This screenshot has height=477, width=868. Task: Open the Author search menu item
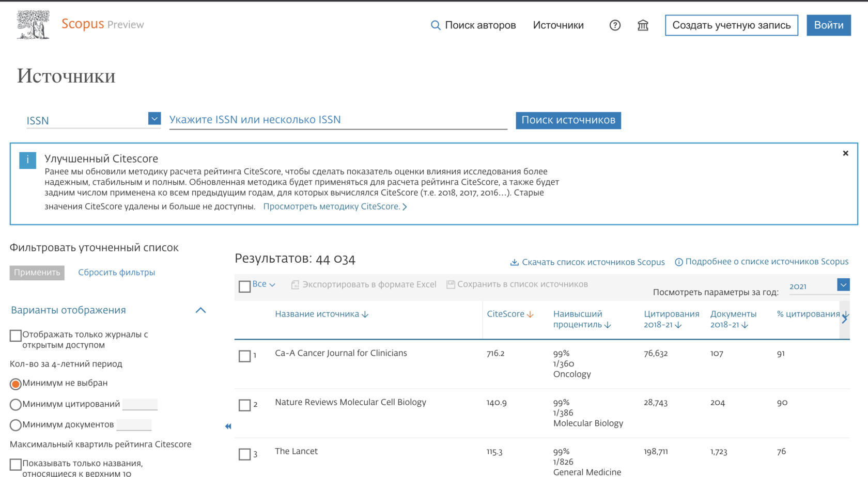(473, 25)
